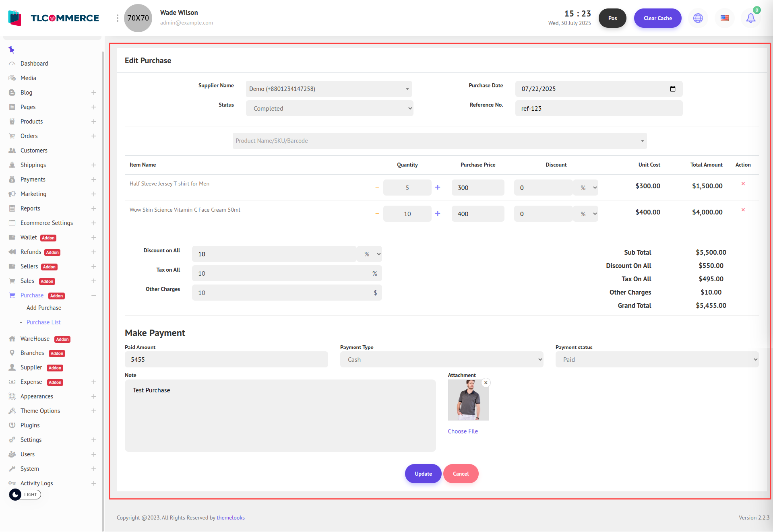Click the Choose File link
The height and width of the screenshot is (532, 773).
point(463,431)
